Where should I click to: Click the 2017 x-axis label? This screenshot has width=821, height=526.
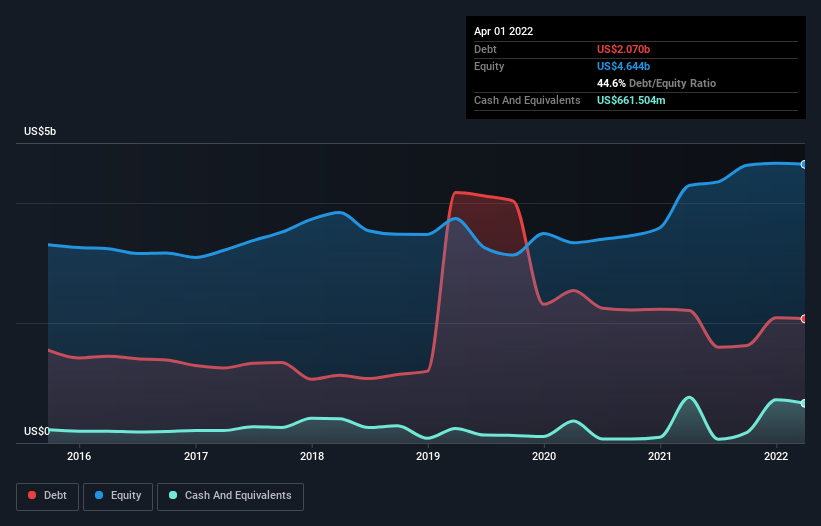click(196, 456)
